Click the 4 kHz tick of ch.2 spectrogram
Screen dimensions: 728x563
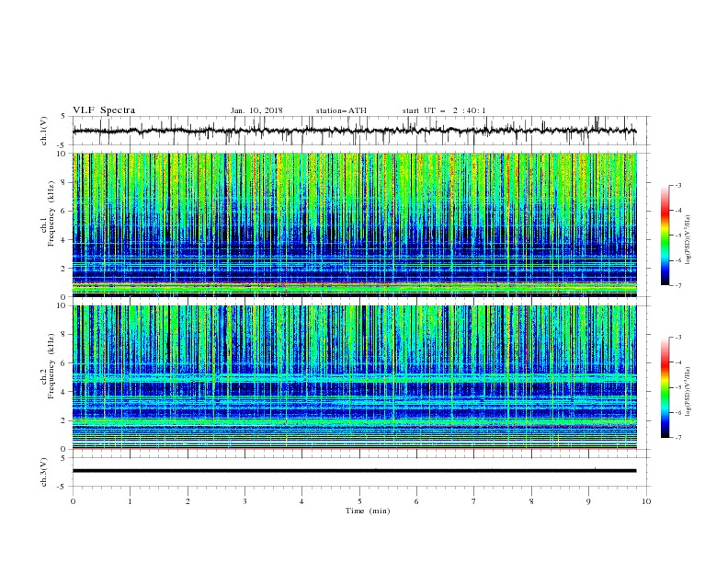coord(65,392)
